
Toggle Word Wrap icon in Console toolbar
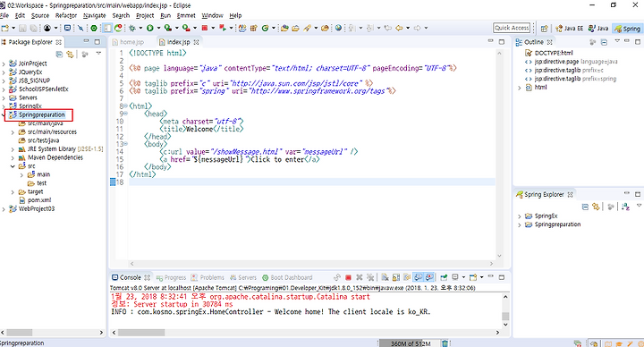(407, 277)
